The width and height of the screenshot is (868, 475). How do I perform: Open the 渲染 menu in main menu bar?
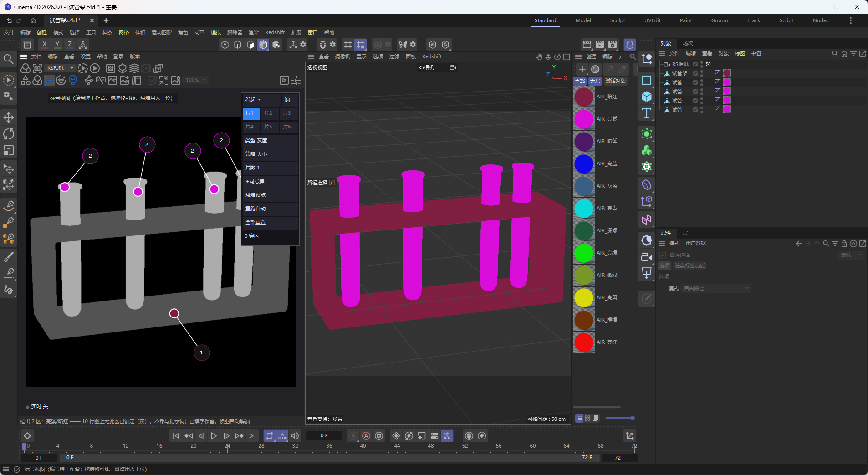tap(254, 32)
